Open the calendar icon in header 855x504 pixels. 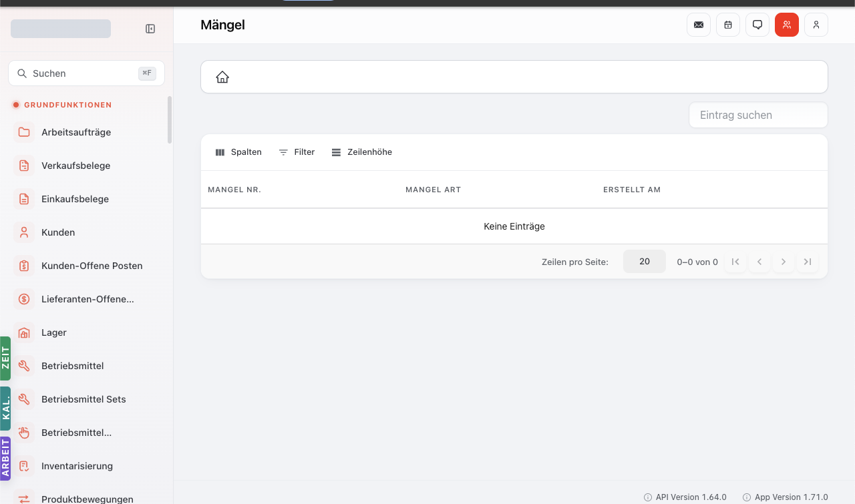728,25
